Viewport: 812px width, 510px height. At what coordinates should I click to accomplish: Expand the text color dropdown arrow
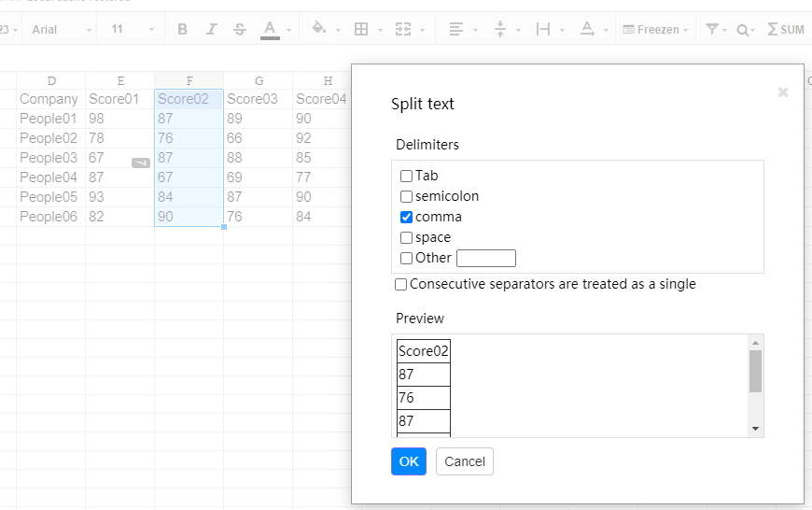(289, 31)
